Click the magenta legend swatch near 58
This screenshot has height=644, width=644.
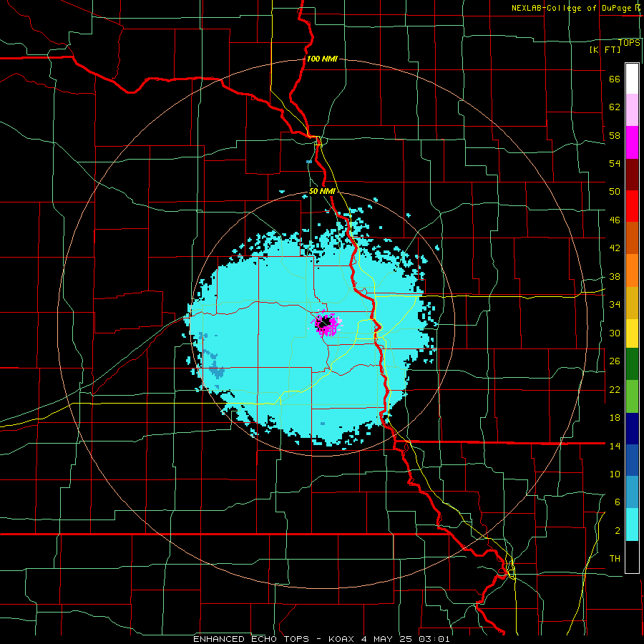(632, 142)
